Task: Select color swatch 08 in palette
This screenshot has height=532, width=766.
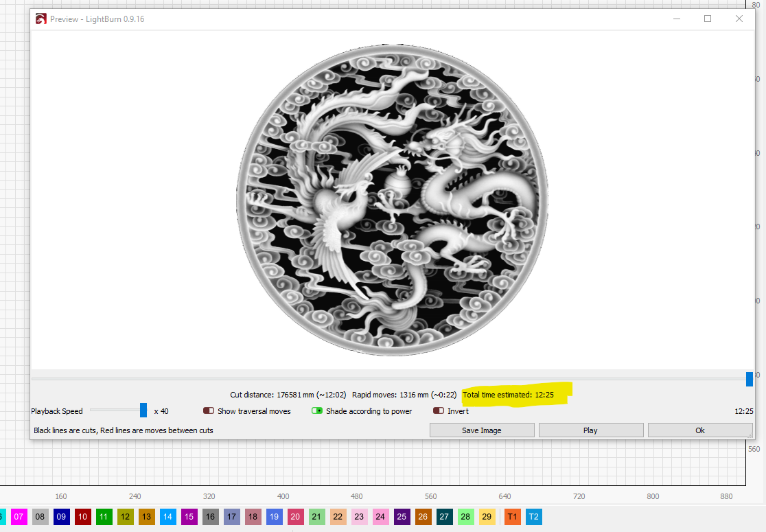Action: click(40, 517)
